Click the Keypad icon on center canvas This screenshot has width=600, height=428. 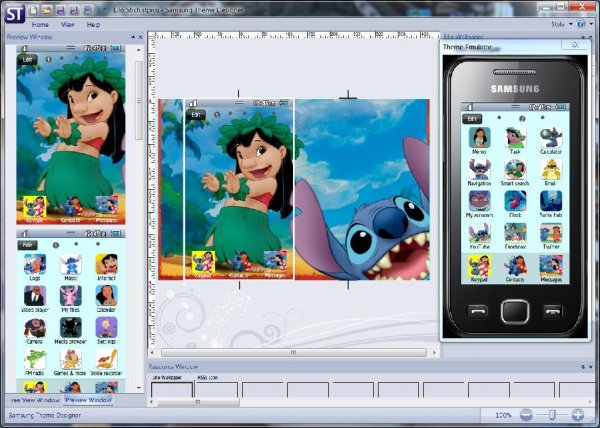[x=203, y=264]
